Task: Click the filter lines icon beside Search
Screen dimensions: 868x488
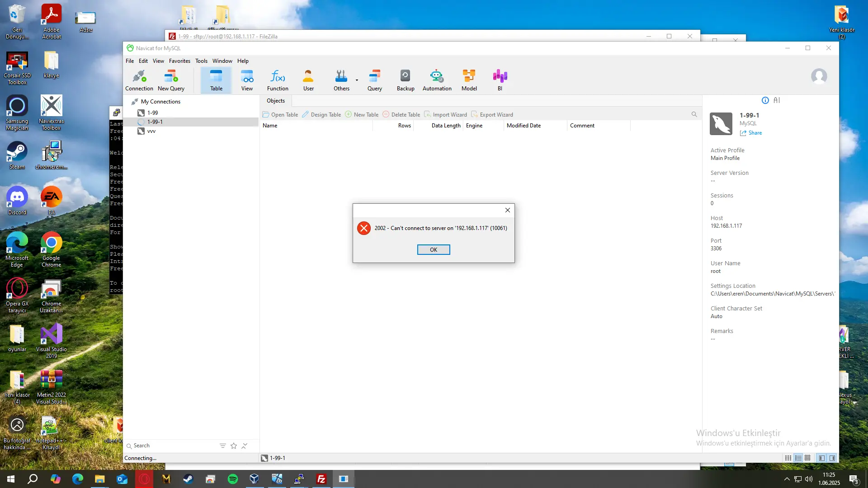Action: [x=222, y=446]
